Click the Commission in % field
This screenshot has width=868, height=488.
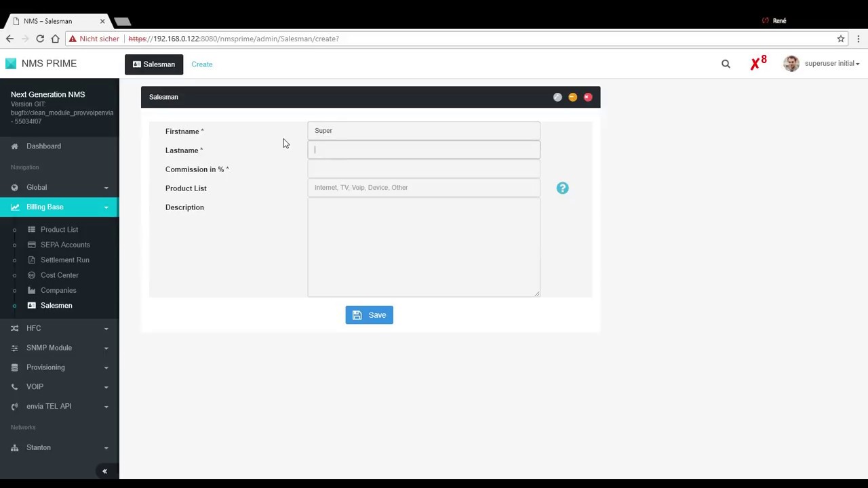[x=424, y=169]
